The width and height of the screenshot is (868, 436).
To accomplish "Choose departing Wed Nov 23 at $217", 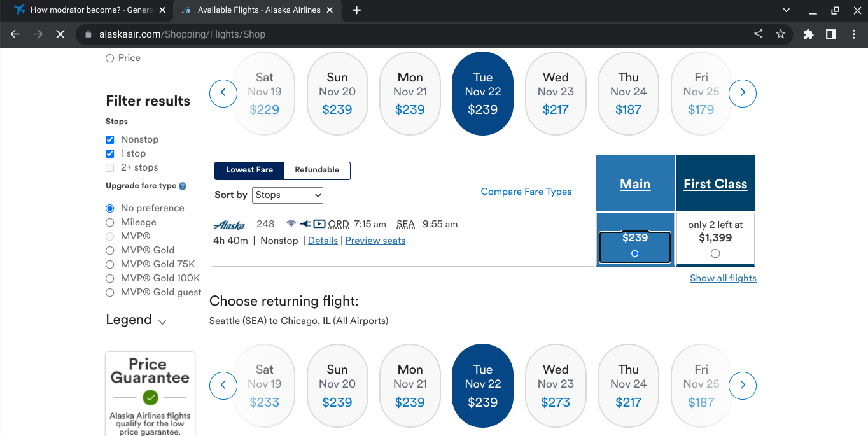I will coord(556,94).
